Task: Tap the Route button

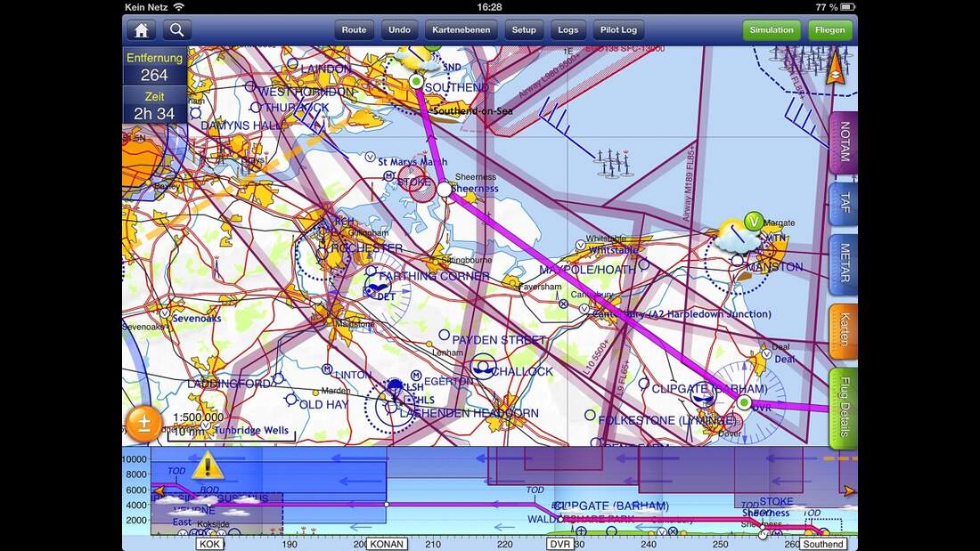Action: tap(353, 29)
